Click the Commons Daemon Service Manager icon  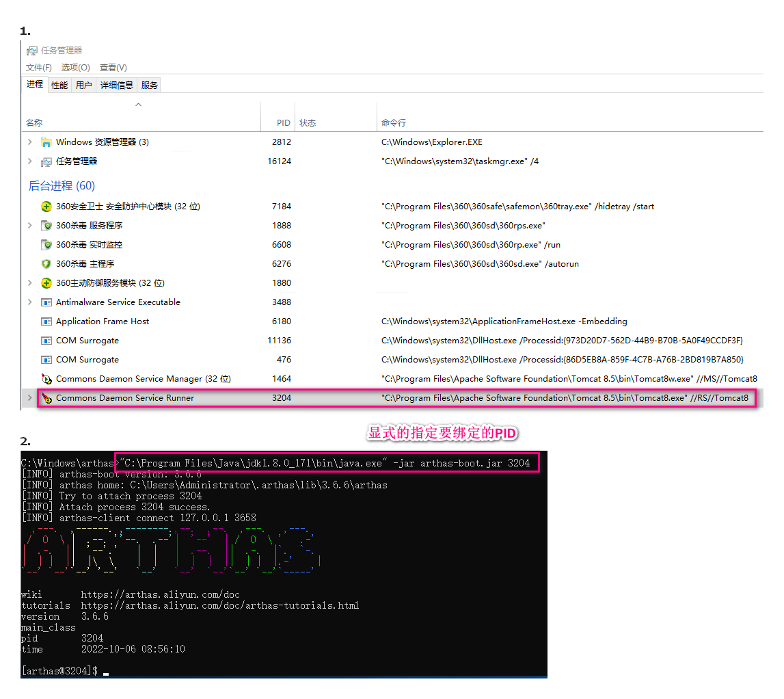pos(46,379)
